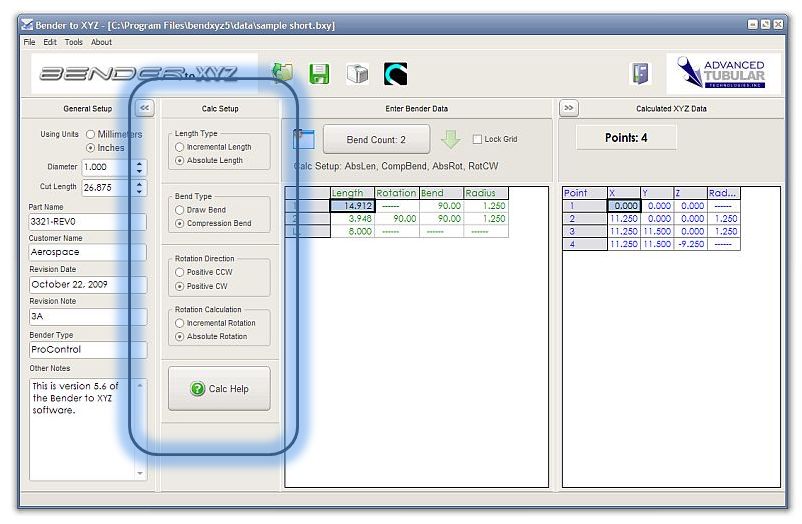The height and width of the screenshot is (524, 802).
Task: Open the Tools menu
Action: click(x=74, y=42)
